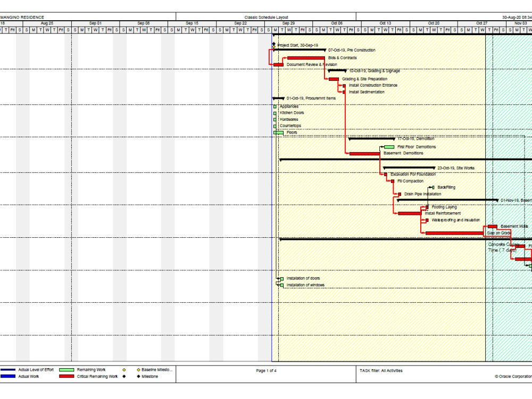The image size is (532, 399).
Task: Click the Installation of windows marker
Action: click(282, 285)
